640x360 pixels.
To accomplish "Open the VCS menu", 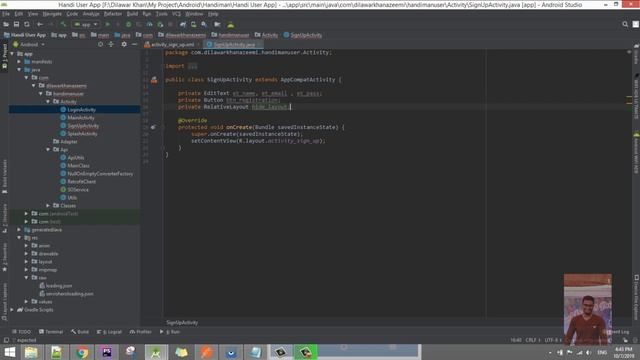I will tap(176, 14).
